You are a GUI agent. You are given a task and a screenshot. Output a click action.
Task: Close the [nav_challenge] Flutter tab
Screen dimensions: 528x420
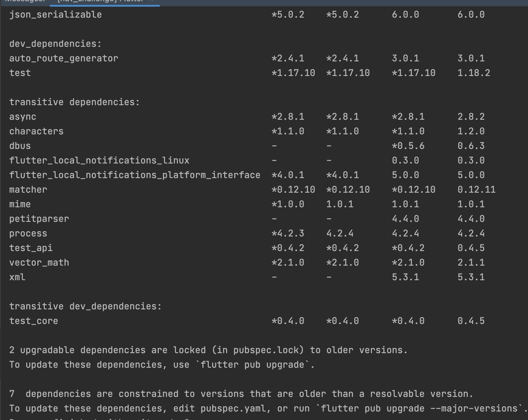150,1
